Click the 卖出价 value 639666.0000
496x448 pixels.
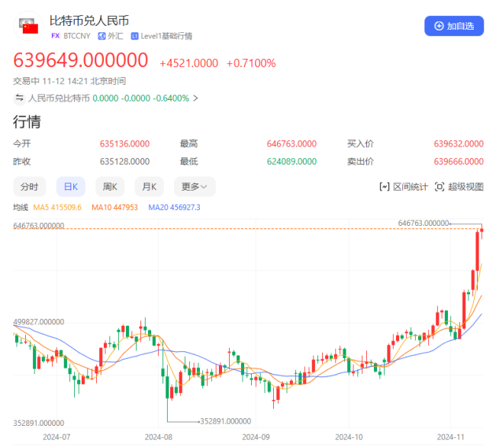pos(459,161)
